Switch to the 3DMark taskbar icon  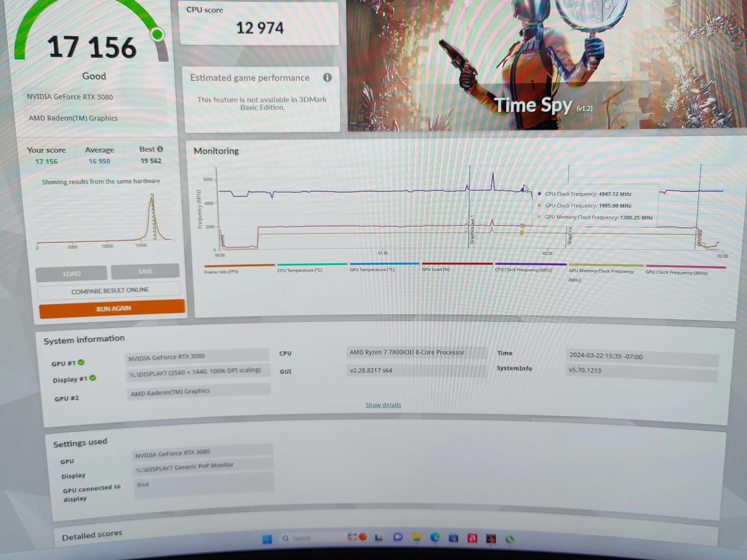coord(491,538)
